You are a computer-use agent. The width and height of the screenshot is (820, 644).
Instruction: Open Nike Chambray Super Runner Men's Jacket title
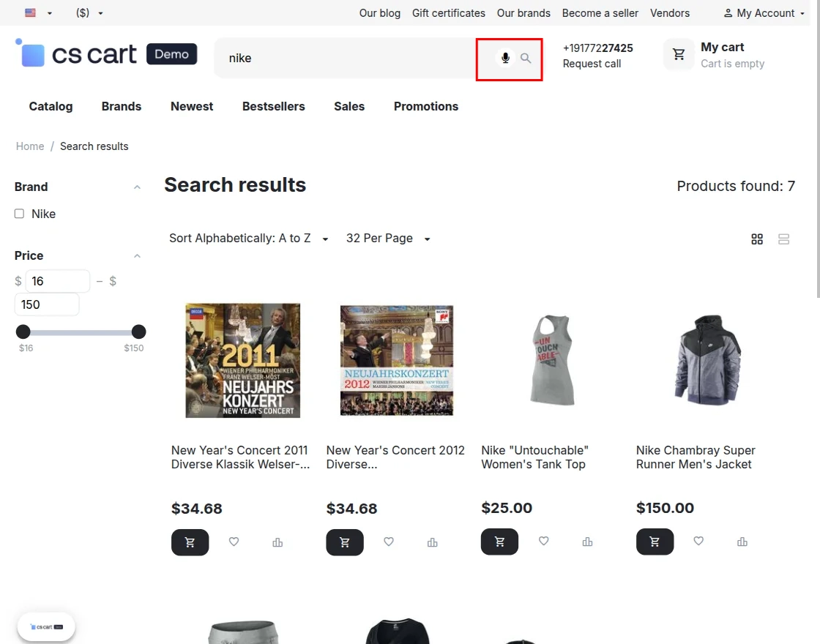click(696, 457)
